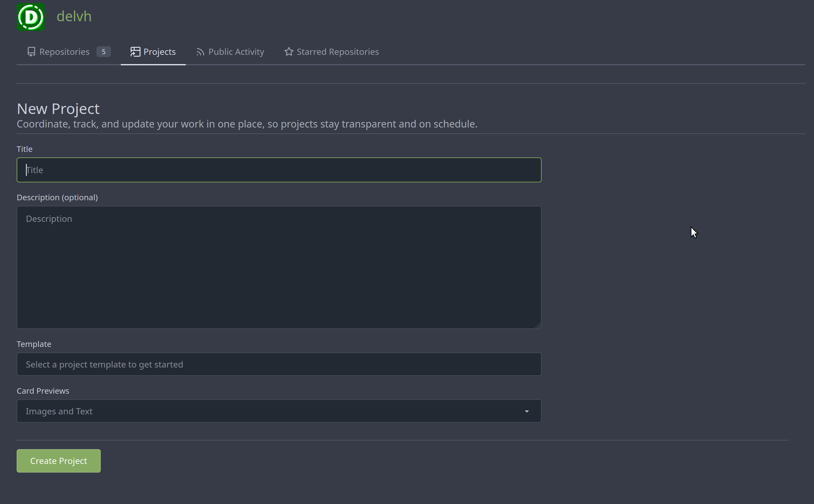Open the delvh username link
The width and height of the screenshot is (814, 504).
(74, 16)
